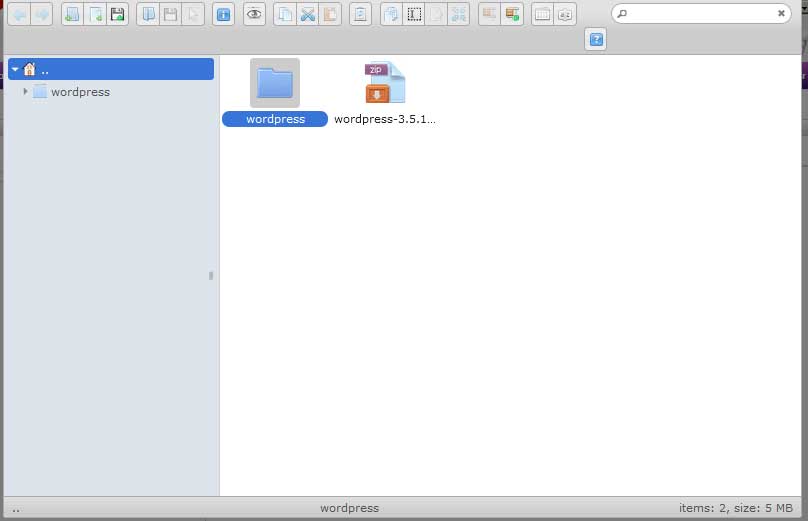Collapse the root home tree node
The image size is (808, 521).
(x=15, y=69)
